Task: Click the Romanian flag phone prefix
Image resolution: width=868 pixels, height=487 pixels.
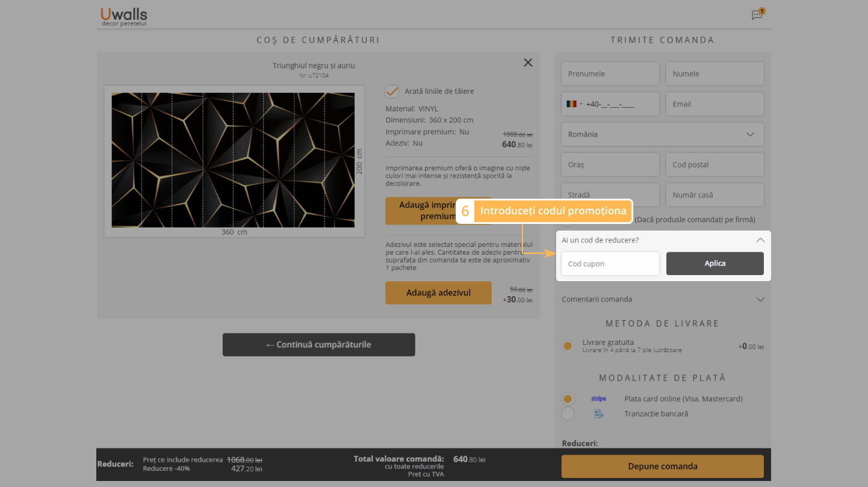Action: point(572,104)
